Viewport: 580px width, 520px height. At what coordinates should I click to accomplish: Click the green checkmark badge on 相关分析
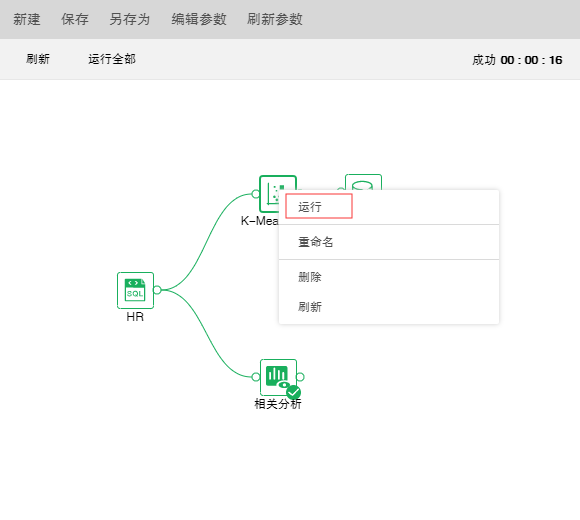pos(294,392)
